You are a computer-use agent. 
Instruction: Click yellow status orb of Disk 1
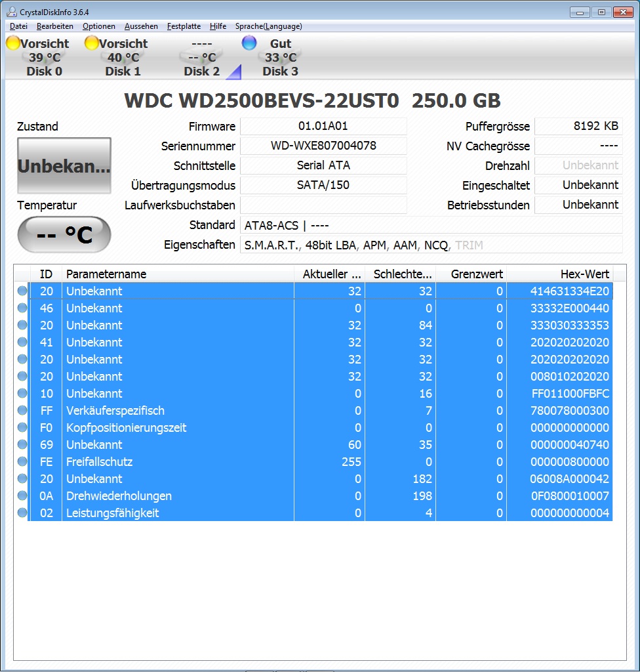point(92,43)
